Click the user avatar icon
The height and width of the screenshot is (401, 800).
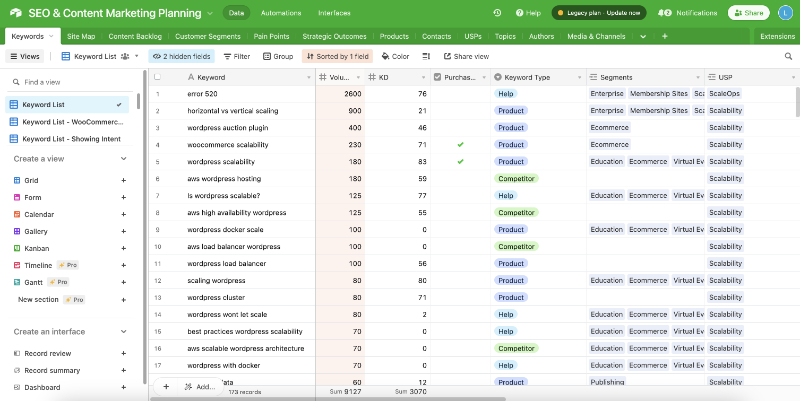pos(785,13)
